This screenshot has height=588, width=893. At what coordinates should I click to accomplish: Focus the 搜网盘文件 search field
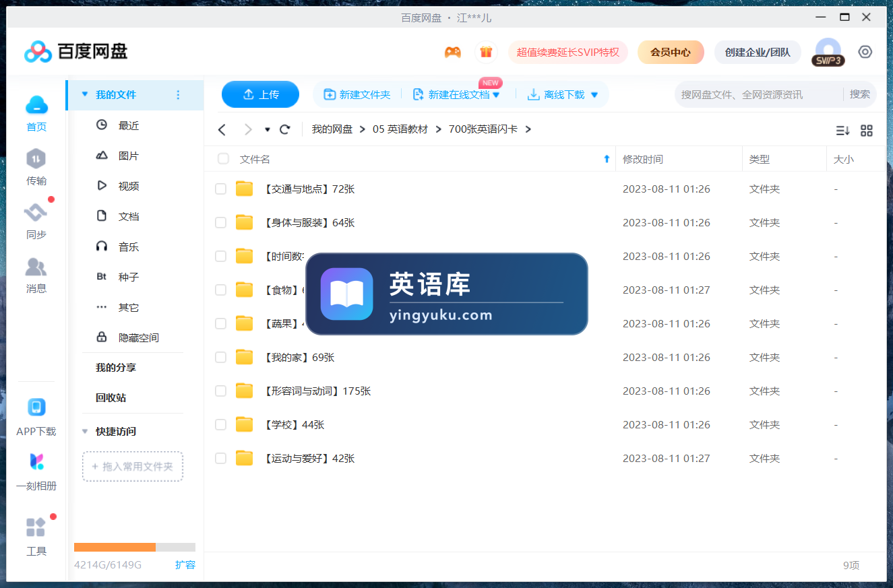(x=758, y=94)
